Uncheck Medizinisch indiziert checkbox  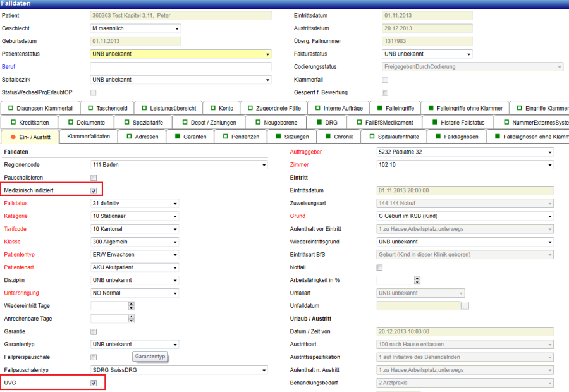[x=94, y=190]
